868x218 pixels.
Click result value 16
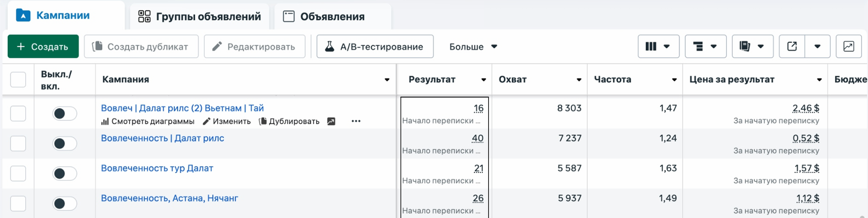[478, 108]
